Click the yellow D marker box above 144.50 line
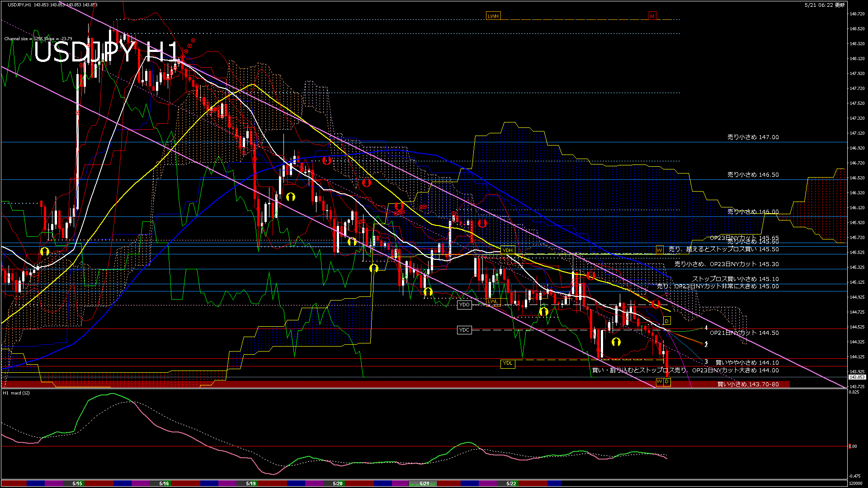Viewport: 868px width, 488px height. [x=667, y=321]
